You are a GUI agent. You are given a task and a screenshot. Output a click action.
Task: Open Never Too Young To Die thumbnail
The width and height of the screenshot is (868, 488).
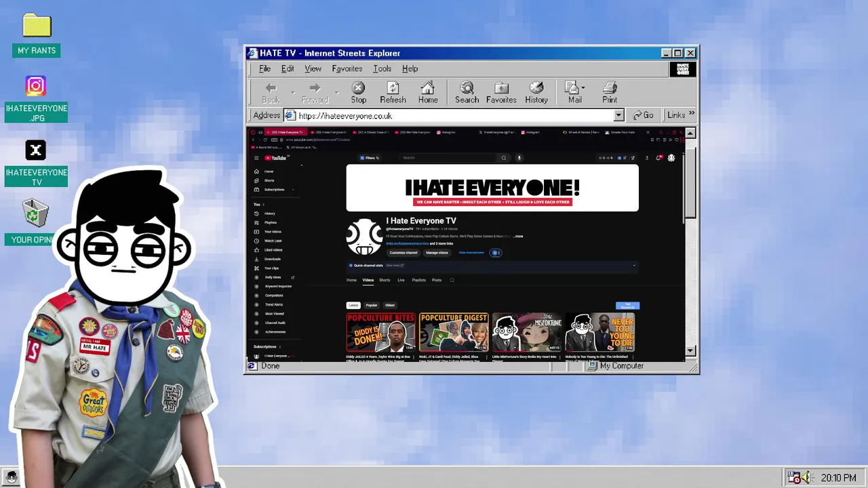pyautogui.click(x=600, y=332)
